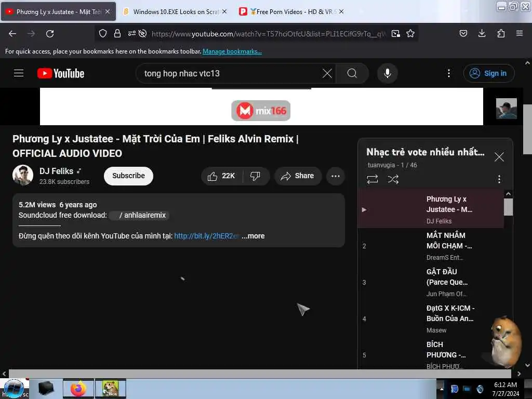Image resolution: width=532 pixels, height=399 pixels.
Task: Close the Phương Ly x Justatee tab
Action: tap(107, 11)
